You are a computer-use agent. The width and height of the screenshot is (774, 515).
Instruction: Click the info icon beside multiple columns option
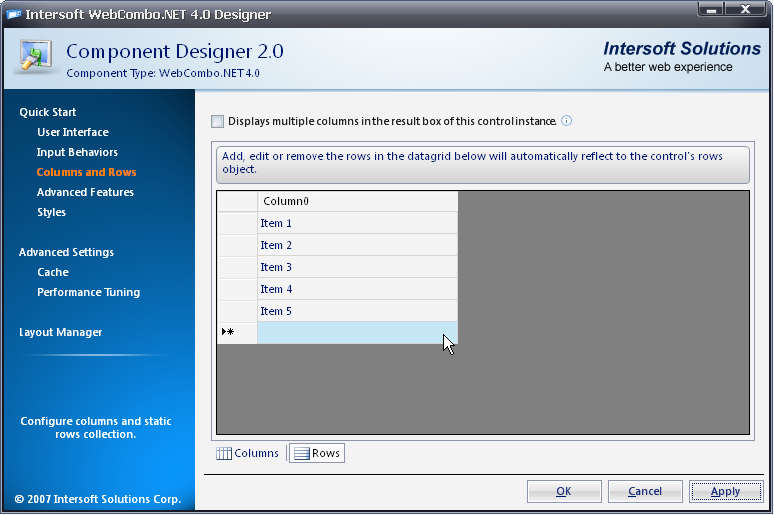pyautogui.click(x=566, y=121)
